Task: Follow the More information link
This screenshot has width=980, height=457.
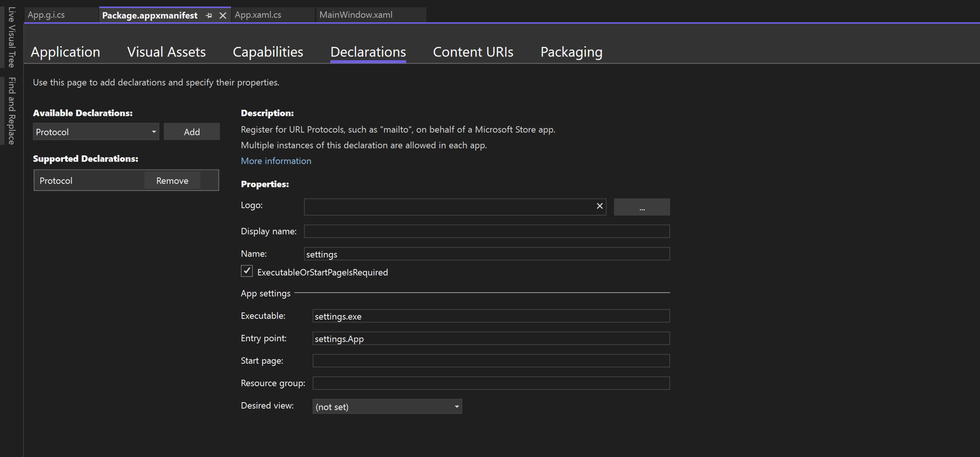Action: coord(276,161)
